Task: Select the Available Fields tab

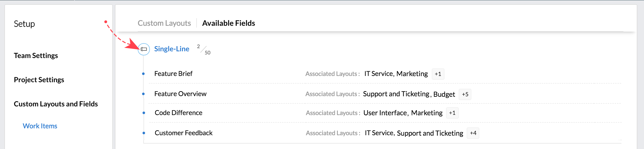Action: point(229,23)
